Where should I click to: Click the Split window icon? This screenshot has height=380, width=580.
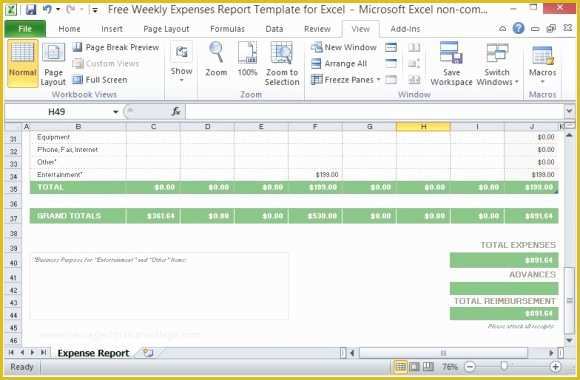pyautogui.click(x=391, y=47)
